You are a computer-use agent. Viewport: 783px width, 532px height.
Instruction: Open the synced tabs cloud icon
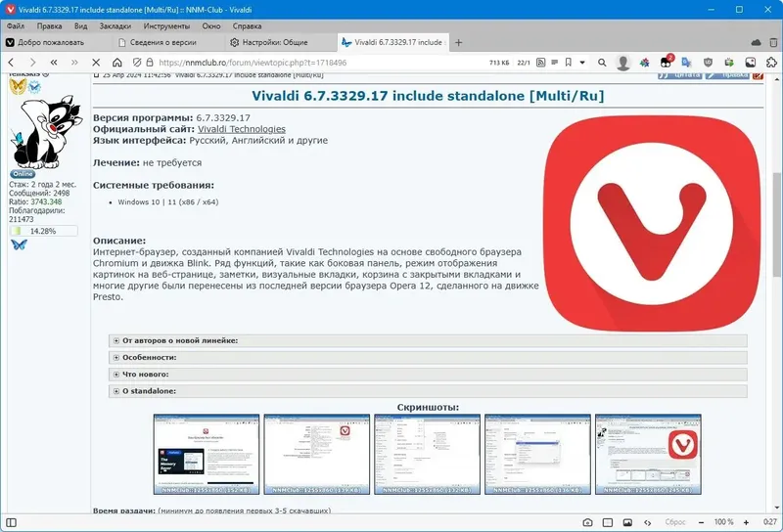(756, 42)
